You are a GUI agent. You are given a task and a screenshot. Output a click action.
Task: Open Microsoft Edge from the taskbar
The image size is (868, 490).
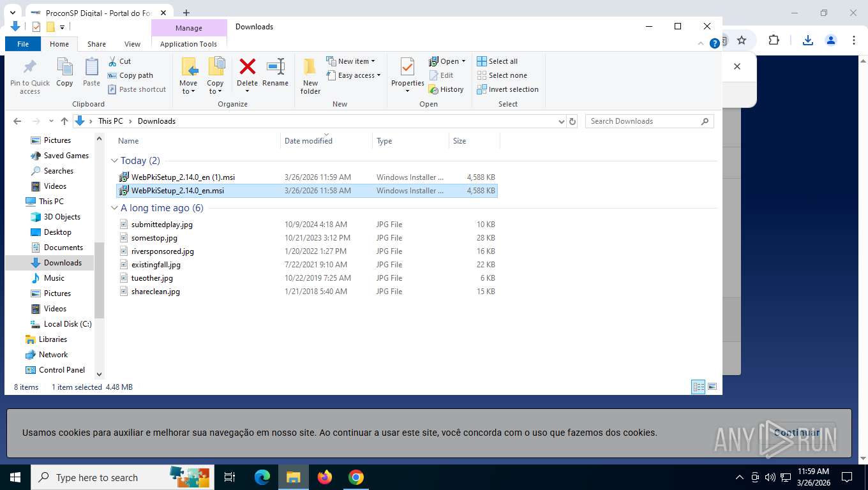click(262, 477)
